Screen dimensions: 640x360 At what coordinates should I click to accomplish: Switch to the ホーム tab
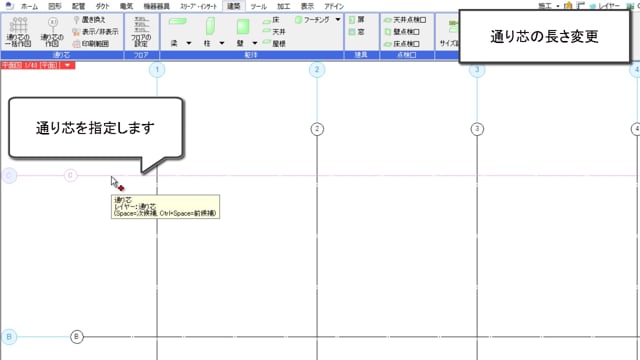tap(29, 6)
